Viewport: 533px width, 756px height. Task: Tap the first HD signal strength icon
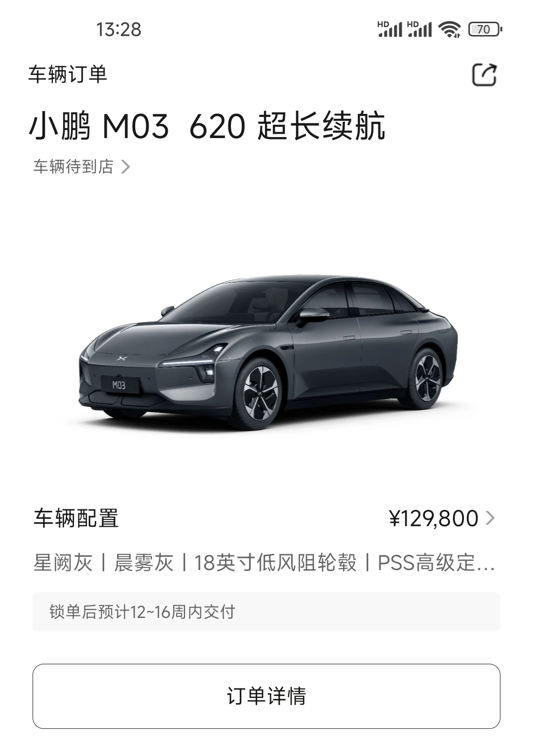(390, 29)
